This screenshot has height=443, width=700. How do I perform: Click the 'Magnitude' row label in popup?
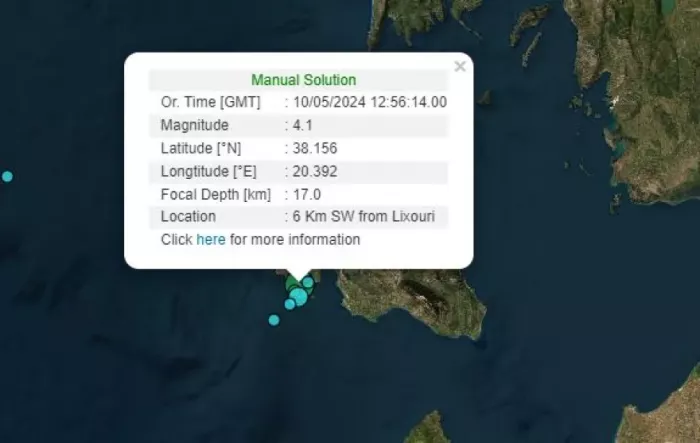[x=194, y=125]
